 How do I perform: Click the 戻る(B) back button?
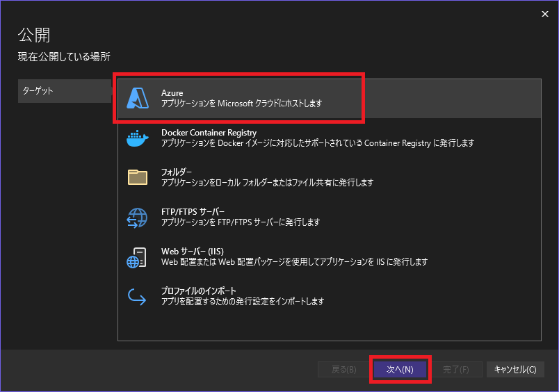343,370
